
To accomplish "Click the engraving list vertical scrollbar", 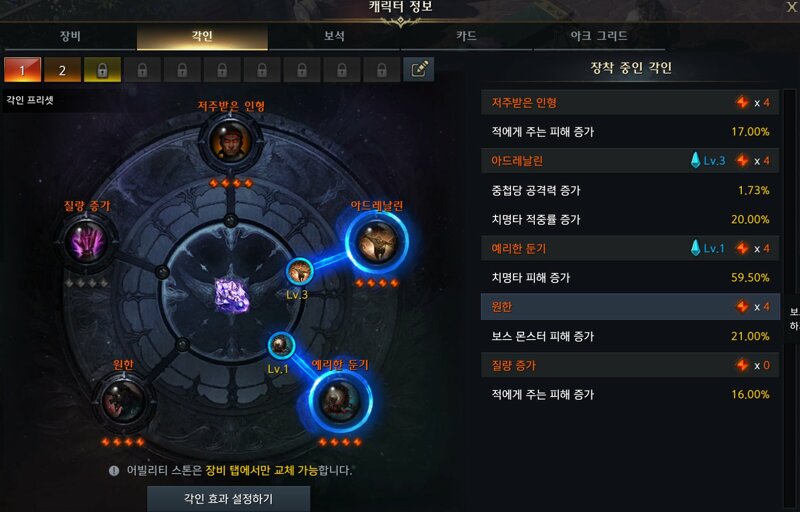I will 789,298.
